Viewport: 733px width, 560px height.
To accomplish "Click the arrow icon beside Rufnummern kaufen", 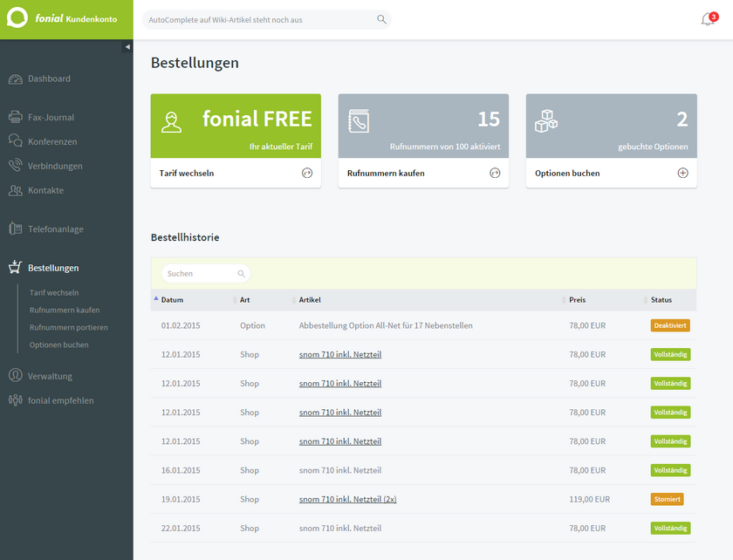I will click(495, 174).
